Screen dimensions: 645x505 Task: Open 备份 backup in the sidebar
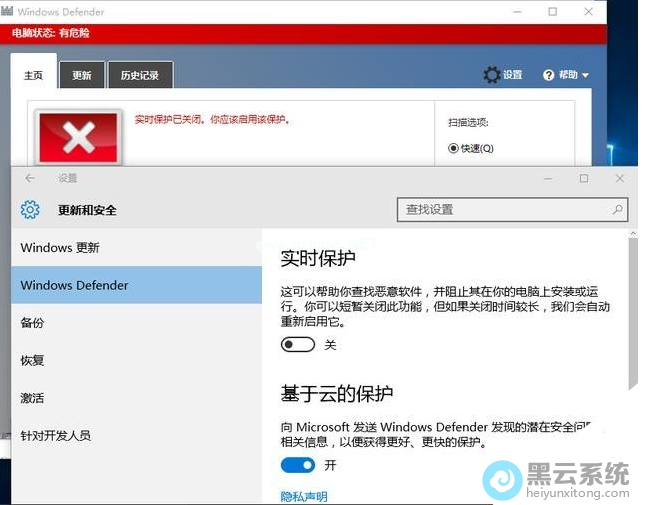[x=32, y=323]
